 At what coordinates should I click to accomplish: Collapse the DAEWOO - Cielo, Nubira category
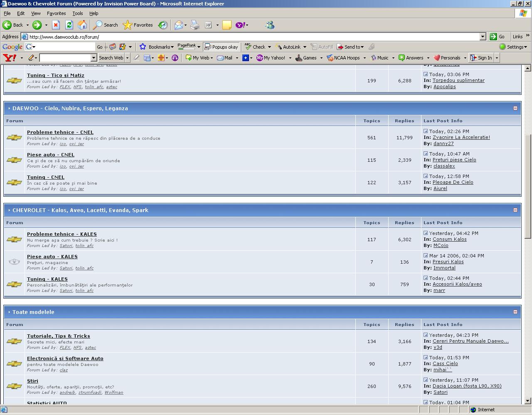click(515, 108)
